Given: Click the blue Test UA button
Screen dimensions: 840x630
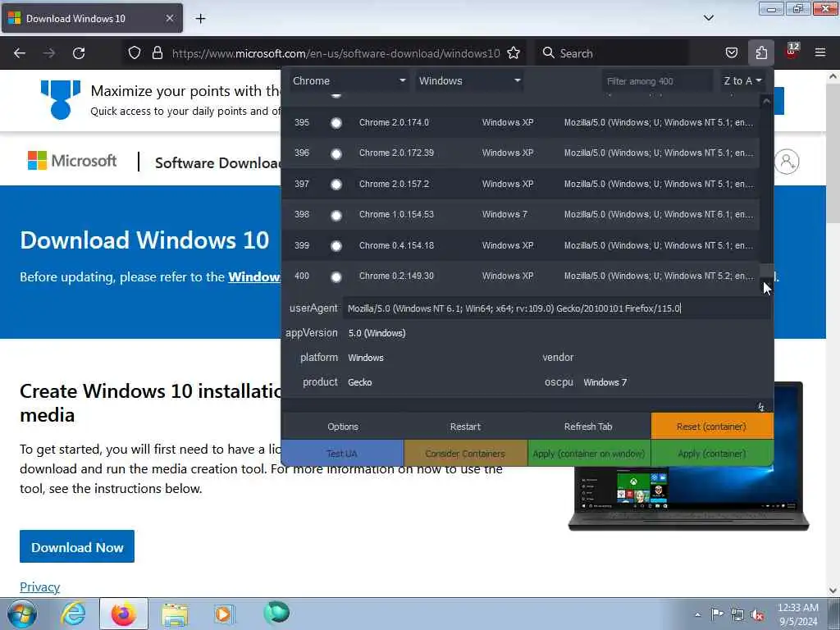Looking at the screenshot, I should tap(342, 453).
